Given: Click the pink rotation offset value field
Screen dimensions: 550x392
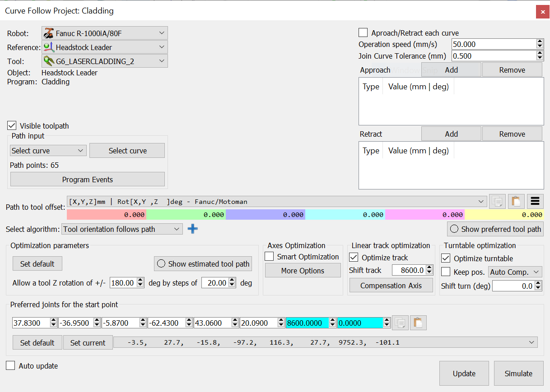Looking at the screenshot, I should tap(424, 215).
